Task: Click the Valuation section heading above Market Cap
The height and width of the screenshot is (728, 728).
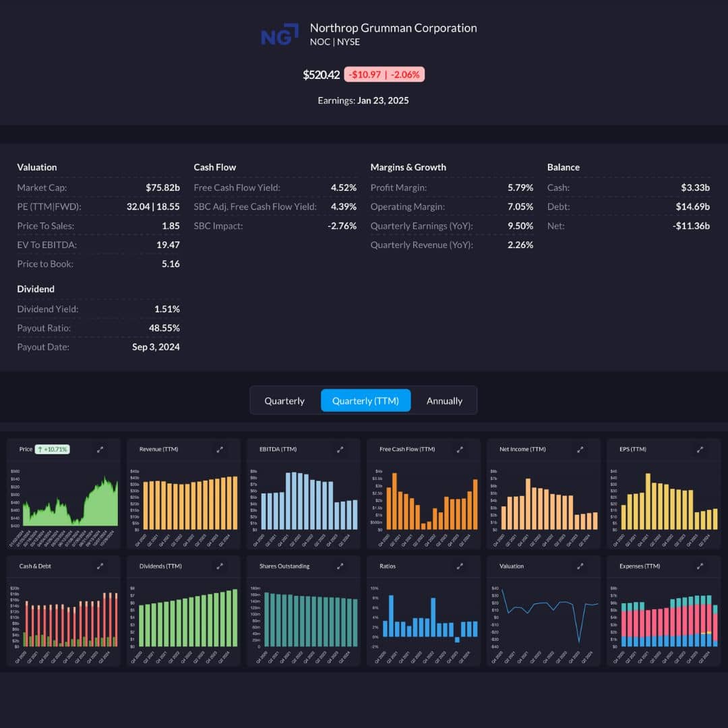Action: click(37, 167)
